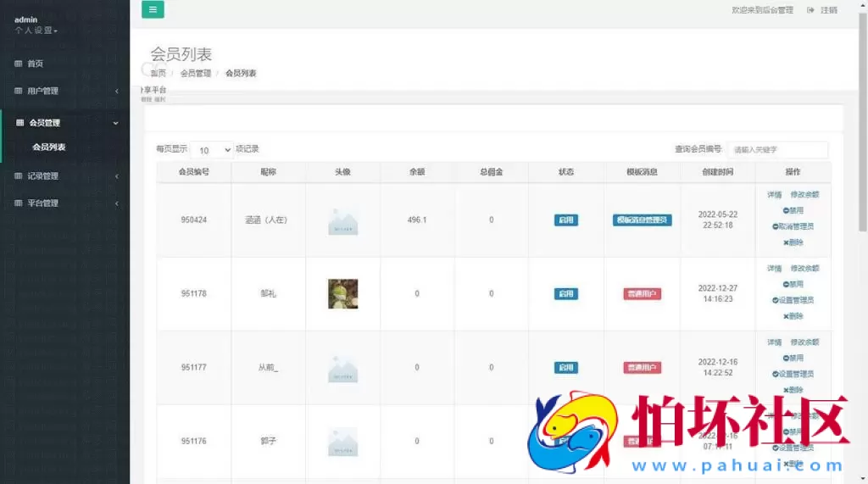Click the photo avatar of member 951178
This screenshot has height=484, width=868.
tap(343, 293)
